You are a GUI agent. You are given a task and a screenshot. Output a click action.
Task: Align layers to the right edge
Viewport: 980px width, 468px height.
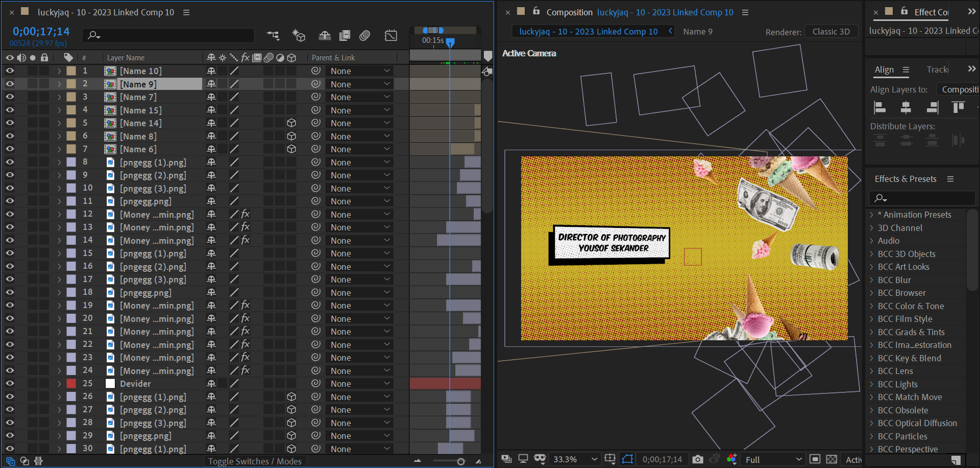click(x=932, y=107)
